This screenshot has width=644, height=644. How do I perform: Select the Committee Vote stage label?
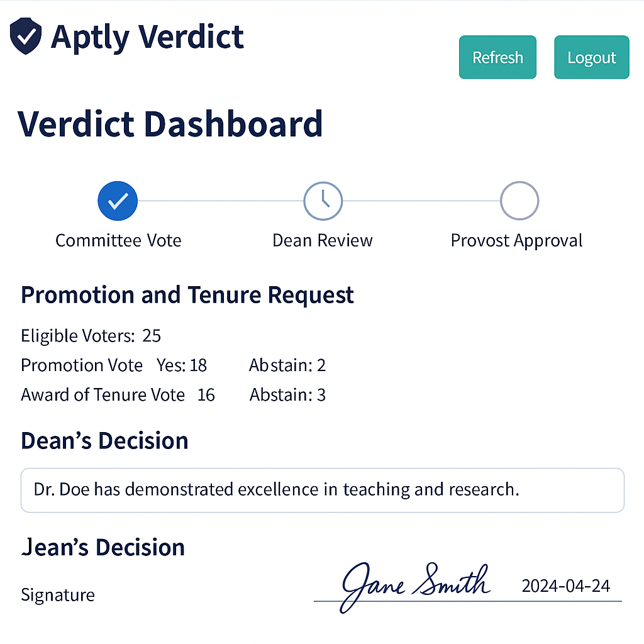[x=118, y=240]
